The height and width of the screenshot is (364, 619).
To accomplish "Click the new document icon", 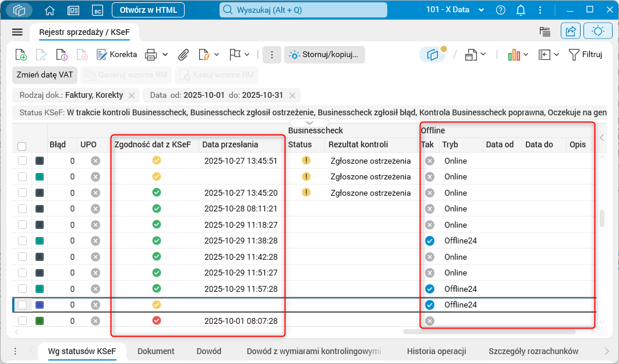I will point(21,55).
